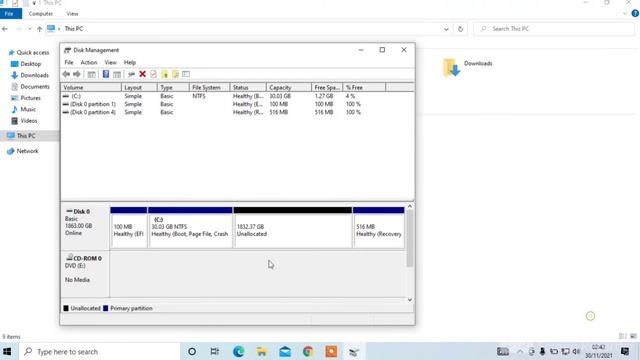This screenshot has width=640, height=360.
Task: Sort by the File System column header
Action: point(209,87)
